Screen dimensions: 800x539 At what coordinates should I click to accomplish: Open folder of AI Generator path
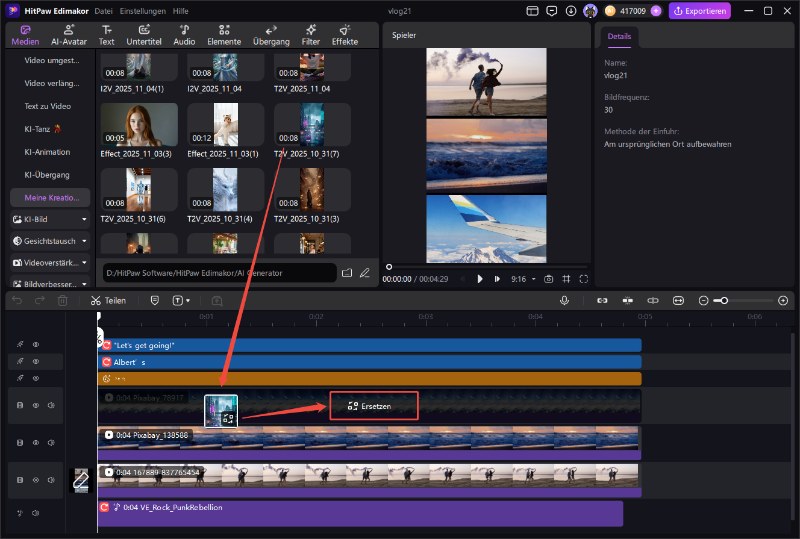click(346, 272)
